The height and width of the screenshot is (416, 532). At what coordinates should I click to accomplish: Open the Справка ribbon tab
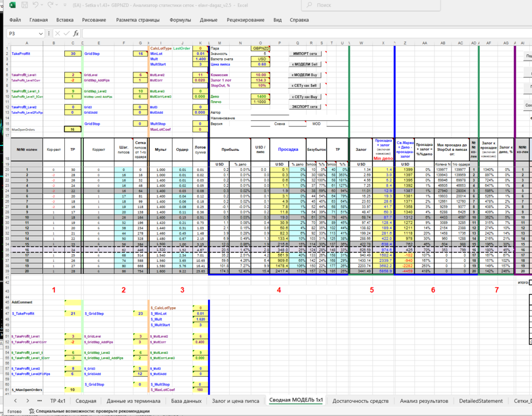299,20
